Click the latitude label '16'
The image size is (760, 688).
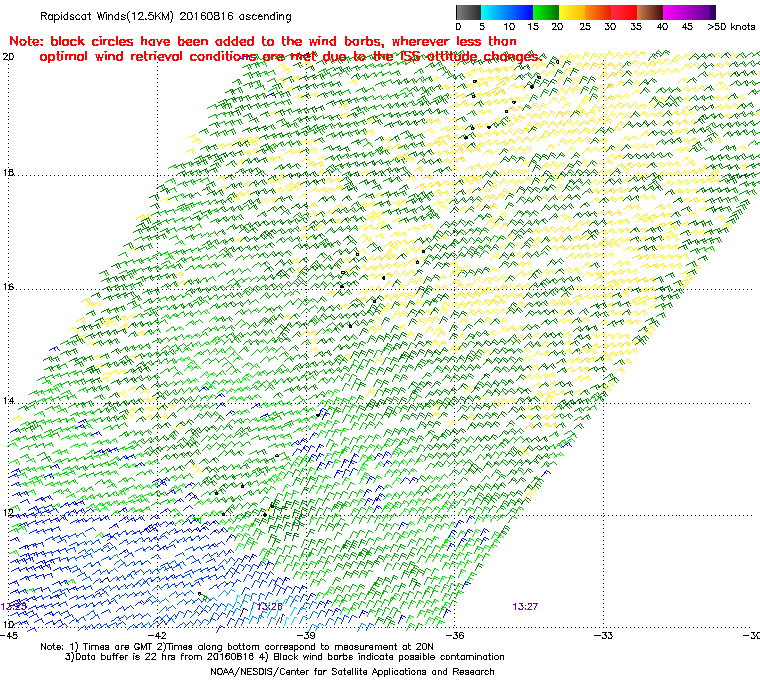click(x=8, y=287)
